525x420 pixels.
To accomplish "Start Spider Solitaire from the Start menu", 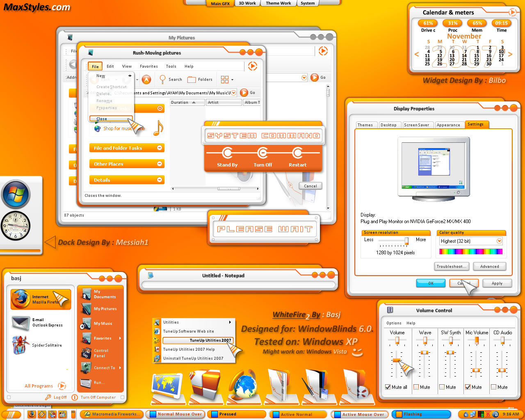I will pyautogui.click(x=37, y=345).
